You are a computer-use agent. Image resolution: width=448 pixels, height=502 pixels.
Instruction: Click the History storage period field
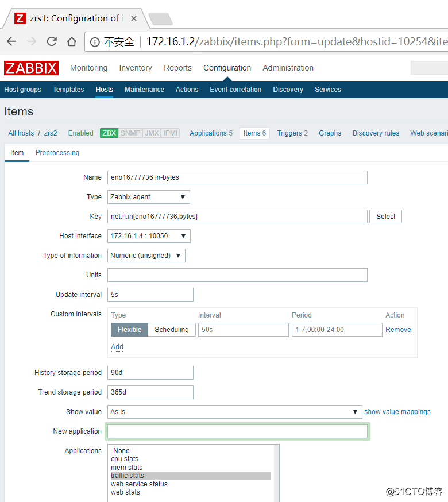(150, 373)
